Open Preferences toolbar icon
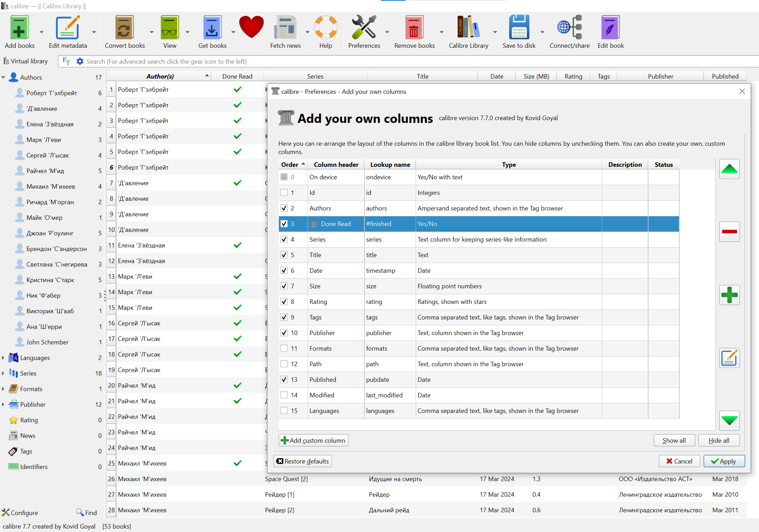The width and height of the screenshot is (759, 532). tap(364, 27)
